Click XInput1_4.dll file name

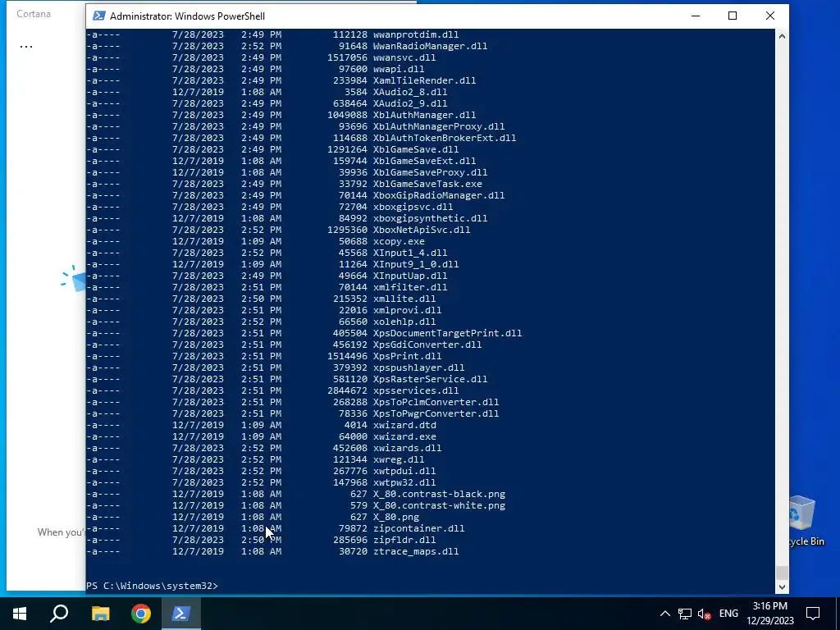(x=410, y=253)
